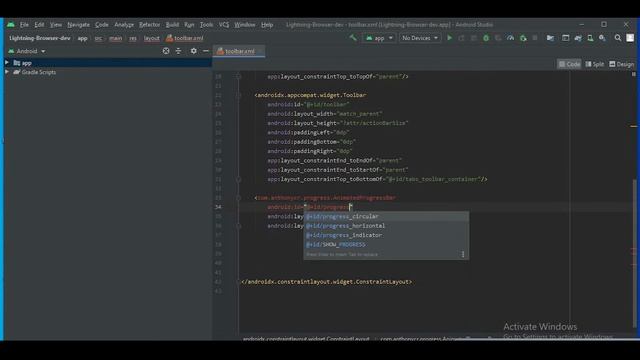This screenshot has width=640, height=360.
Task: Open the Help menu
Action: tap(267, 24)
